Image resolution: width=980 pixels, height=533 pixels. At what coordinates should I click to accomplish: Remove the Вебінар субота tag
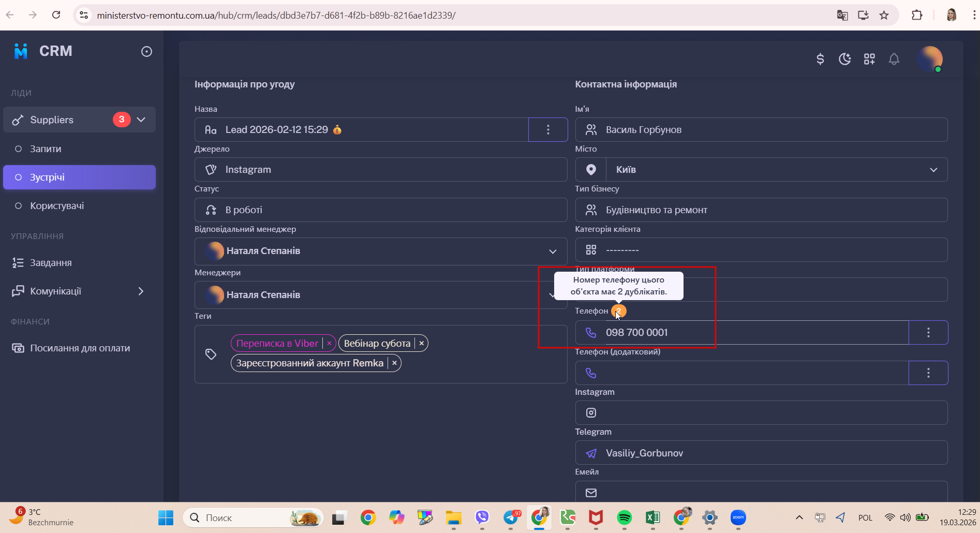421,343
